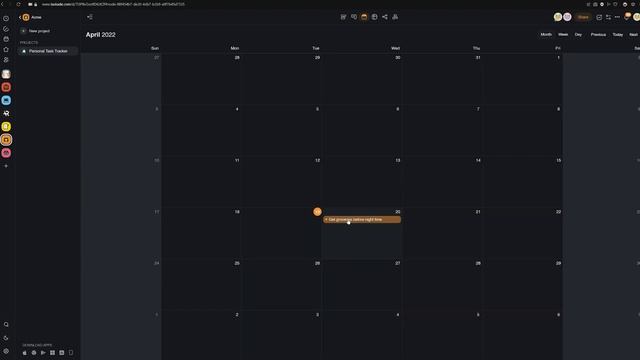Open the sort/filter arrows icon

pos(609,17)
